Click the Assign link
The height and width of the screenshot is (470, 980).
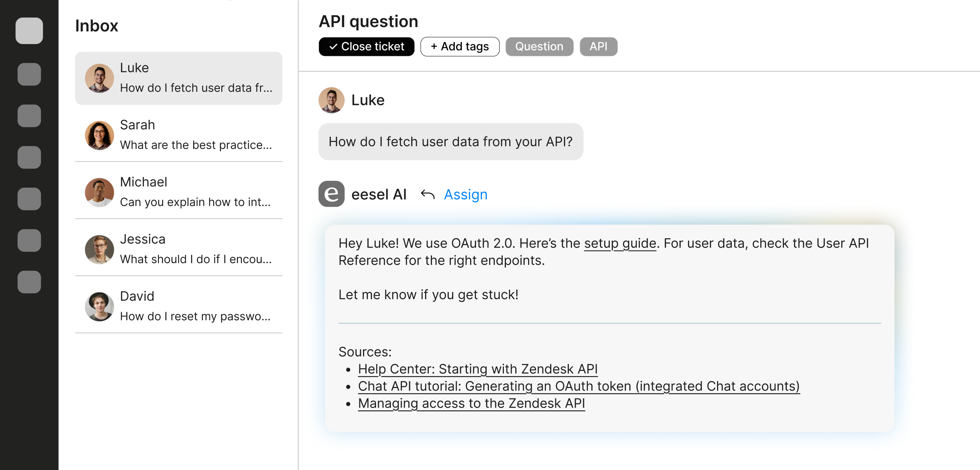pyautogui.click(x=465, y=195)
